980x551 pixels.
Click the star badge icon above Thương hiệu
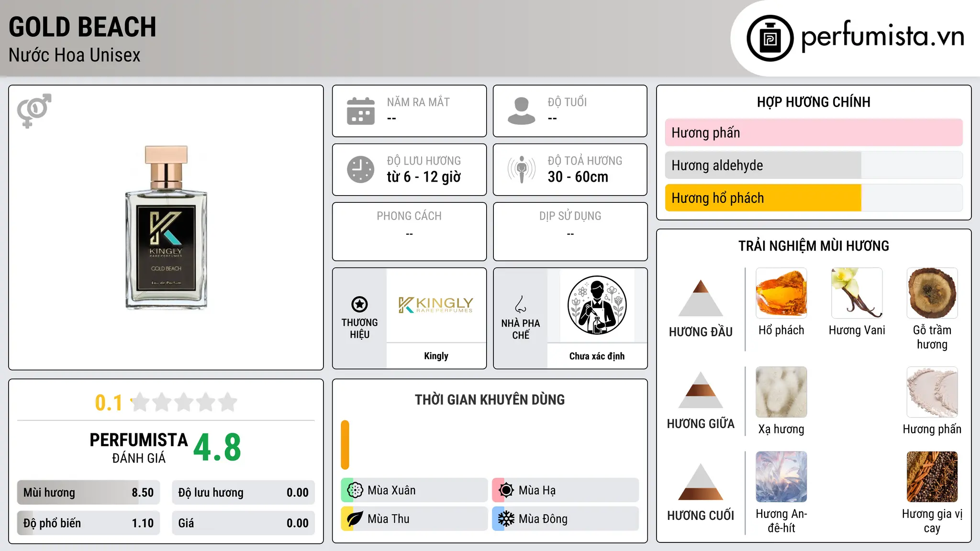pos(359,304)
